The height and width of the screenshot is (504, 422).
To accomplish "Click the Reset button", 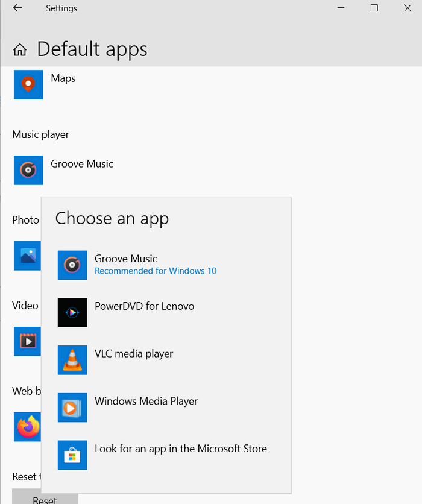I will (x=45, y=496).
